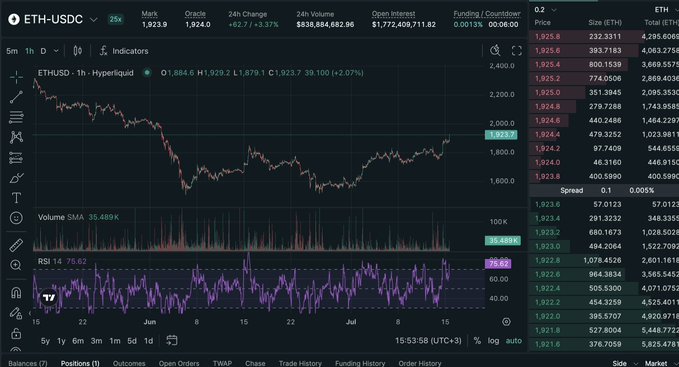Click the ETH coin logo
The width and height of the screenshot is (679, 367).
[x=14, y=19]
